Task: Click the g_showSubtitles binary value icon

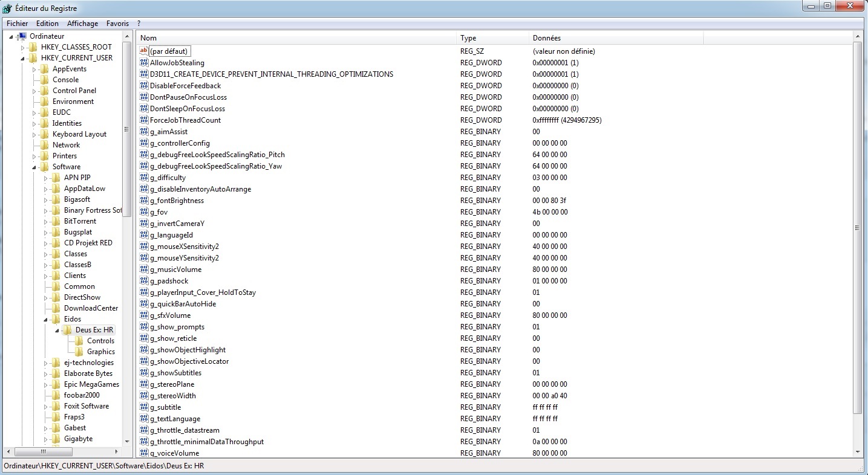Action: click(x=144, y=372)
